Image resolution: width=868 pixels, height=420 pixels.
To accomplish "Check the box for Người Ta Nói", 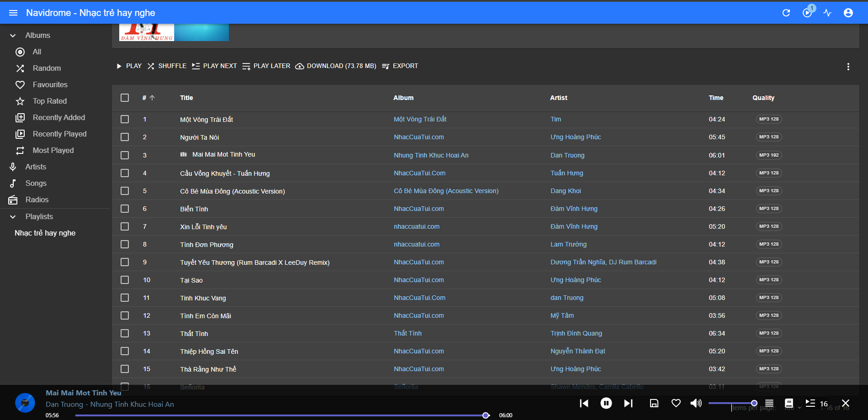I will point(125,137).
